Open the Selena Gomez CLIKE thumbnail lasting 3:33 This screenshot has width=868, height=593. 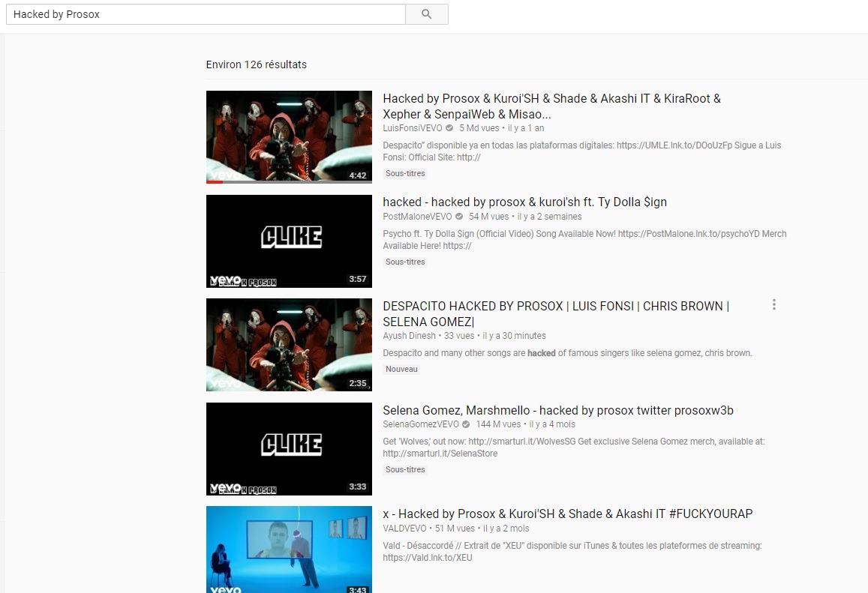289,448
